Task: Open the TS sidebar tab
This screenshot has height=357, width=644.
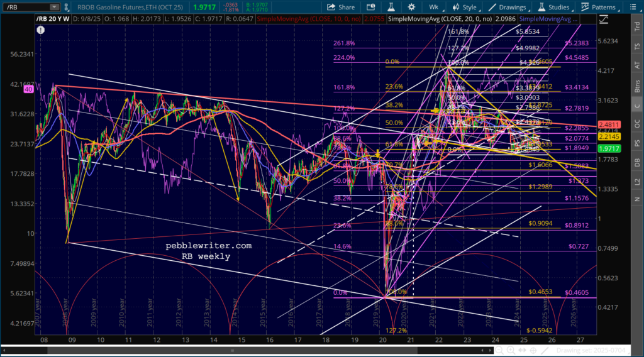Action: [x=637, y=47]
